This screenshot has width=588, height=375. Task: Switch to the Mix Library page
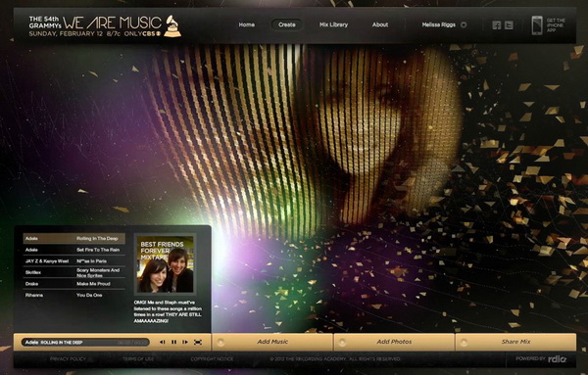click(x=333, y=24)
